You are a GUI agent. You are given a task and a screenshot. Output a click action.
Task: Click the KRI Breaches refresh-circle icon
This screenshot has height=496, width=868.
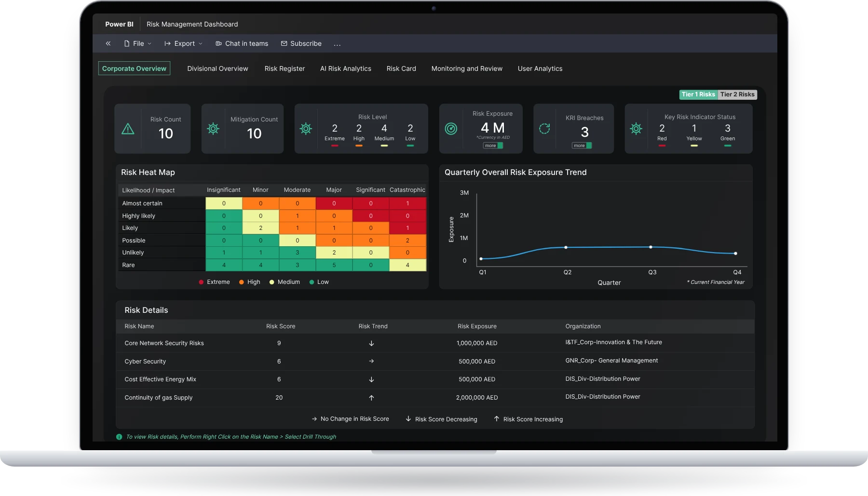pyautogui.click(x=544, y=129)
